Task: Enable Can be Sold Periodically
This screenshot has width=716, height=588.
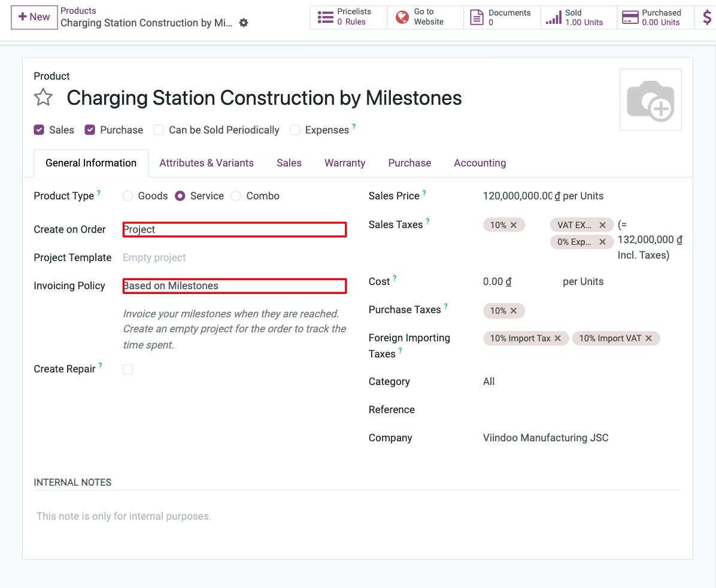Action: pyautogui.click(x=159, y=130)
